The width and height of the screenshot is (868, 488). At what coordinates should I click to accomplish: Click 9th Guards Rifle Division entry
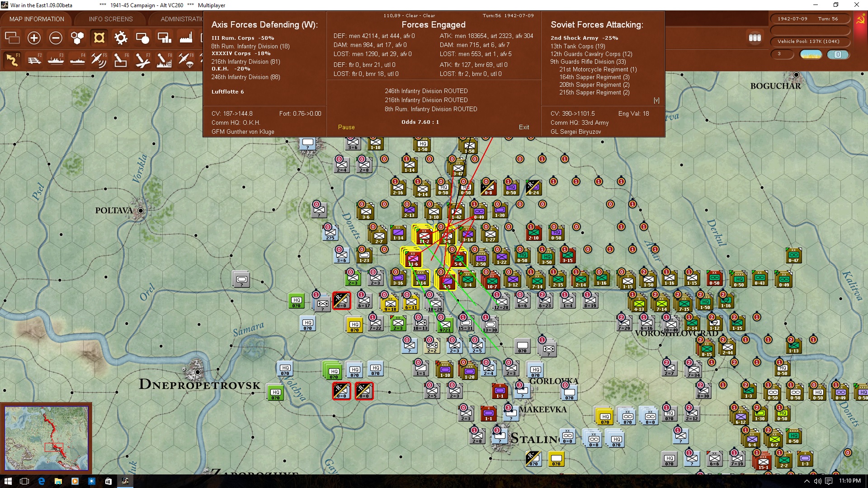tap(588, 61)
